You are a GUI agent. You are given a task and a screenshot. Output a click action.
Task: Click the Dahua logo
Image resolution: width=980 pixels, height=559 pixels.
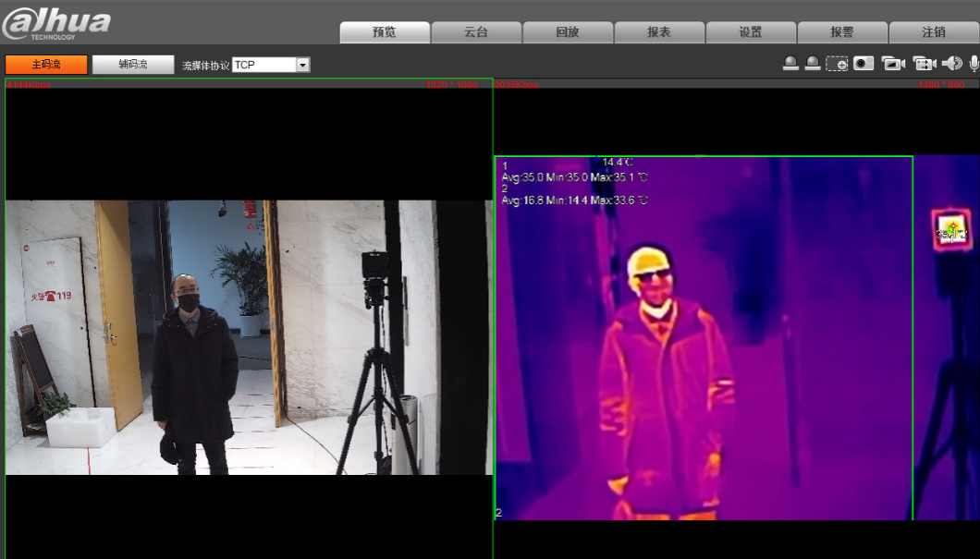(x=57, y=23)
